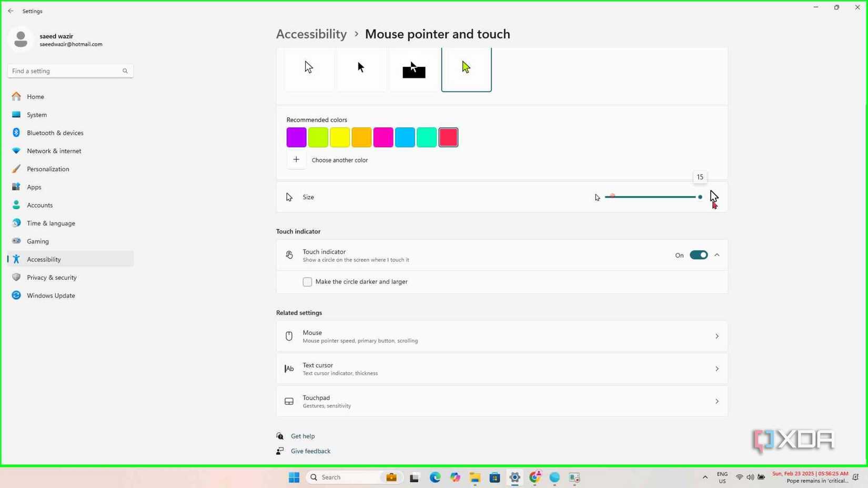The image size is (868, 488).
Task: Select the white mouse pointer style
Action: click(x=309, y=67)
